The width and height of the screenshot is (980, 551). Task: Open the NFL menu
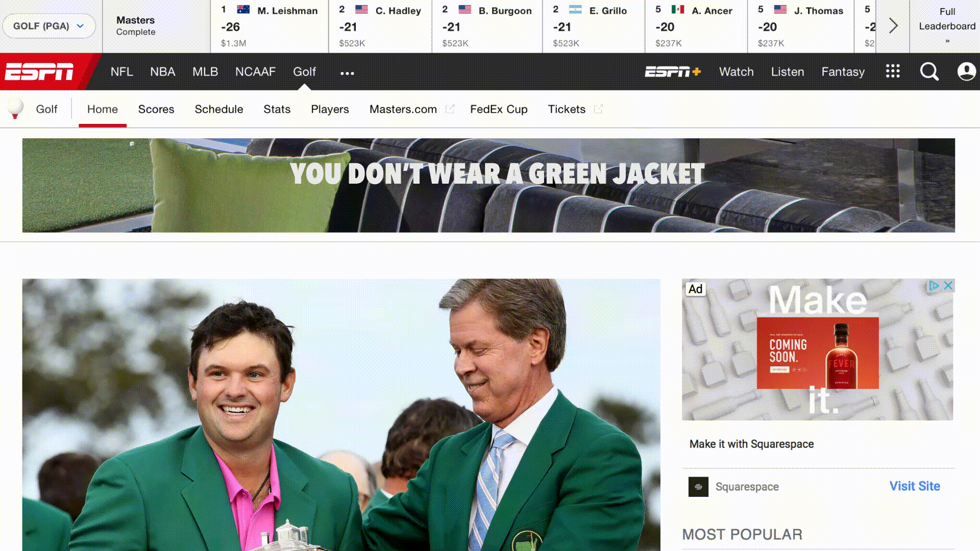pyautogui.click(x=121, y=72)
